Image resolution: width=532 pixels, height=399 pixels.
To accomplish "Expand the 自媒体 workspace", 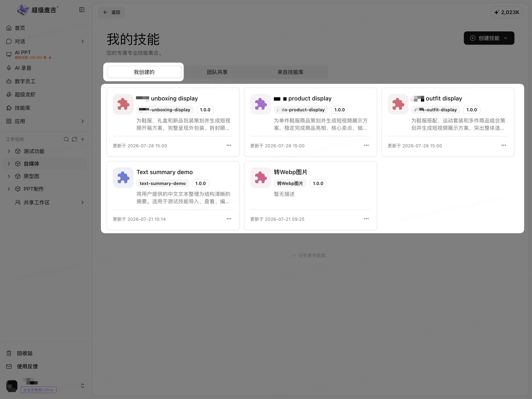I will pyautogui.click(x=9, y=163).
